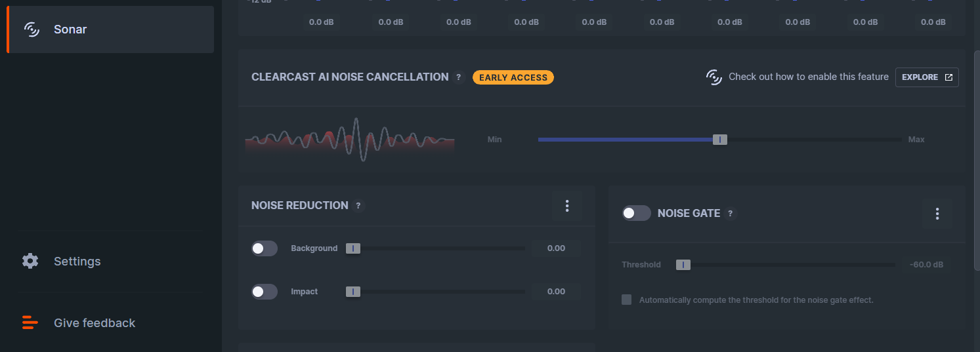The width and height of the screenshot is (980, 352).
Task: Turn on the Noise Gate switch
Action: click(636, 213)
